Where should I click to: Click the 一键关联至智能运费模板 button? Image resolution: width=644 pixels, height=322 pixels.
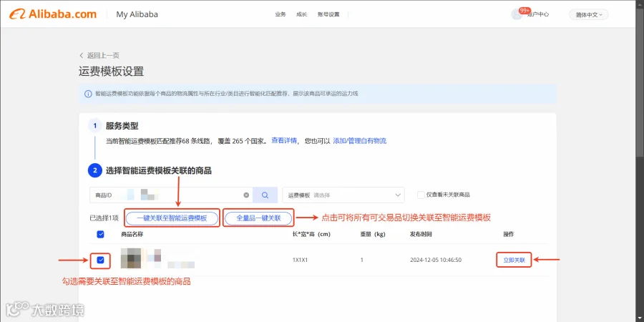click(x=172, y=218)
